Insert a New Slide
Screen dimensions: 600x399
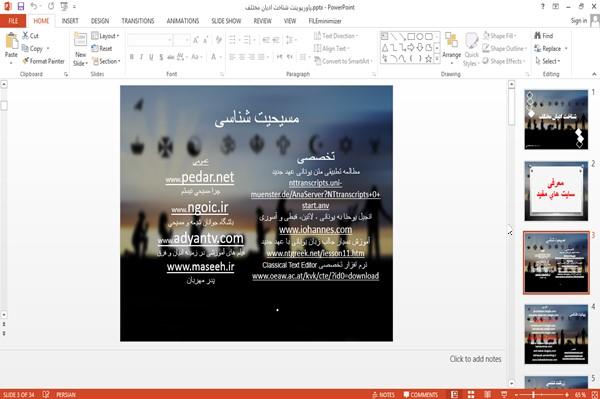coord(80,49)
